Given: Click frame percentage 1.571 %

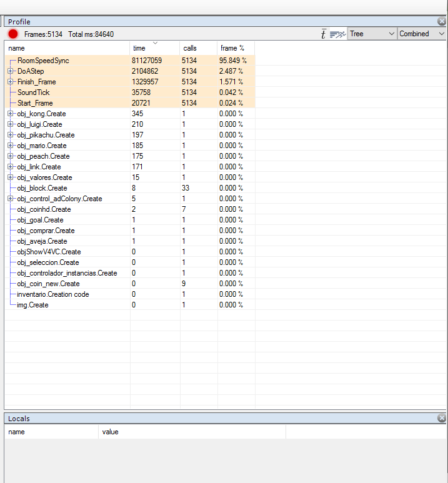Looking at the screenshot, I should pos(231,82).
